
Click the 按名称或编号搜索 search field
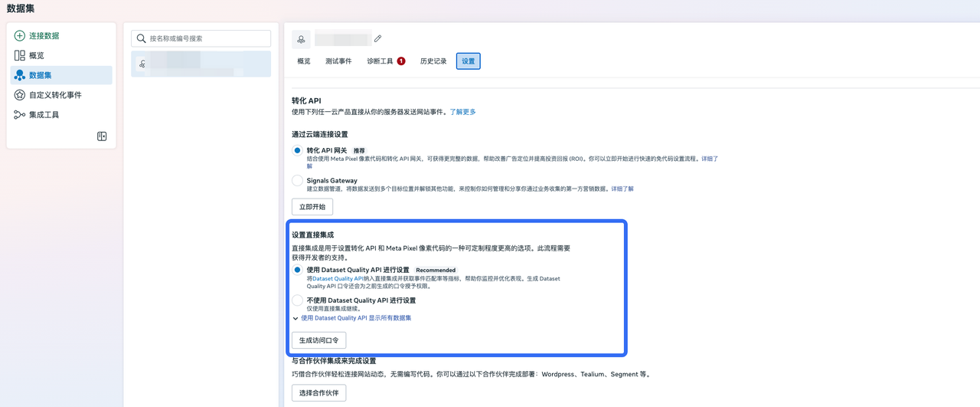207,38
